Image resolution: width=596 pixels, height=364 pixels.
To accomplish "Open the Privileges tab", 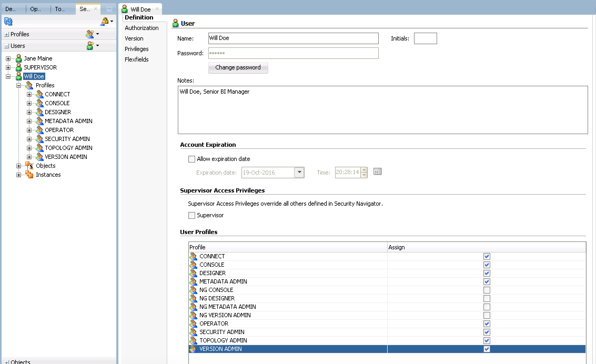I will [137, 49].
